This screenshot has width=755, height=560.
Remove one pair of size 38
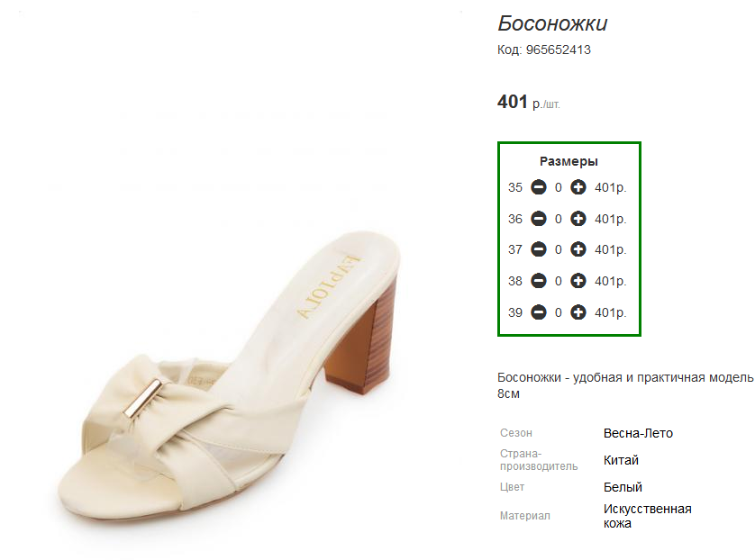pyautogui.click(x=538, y=281)
